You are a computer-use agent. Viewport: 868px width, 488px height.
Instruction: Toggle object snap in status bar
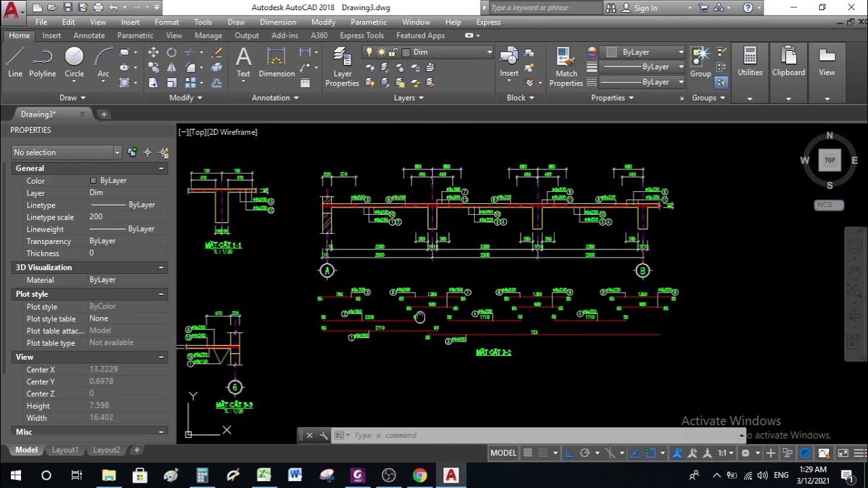651,453
